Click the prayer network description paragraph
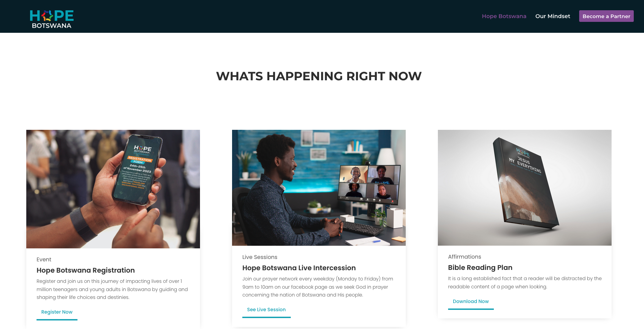This screenshot has height=329, width=644. click(318, 287)
